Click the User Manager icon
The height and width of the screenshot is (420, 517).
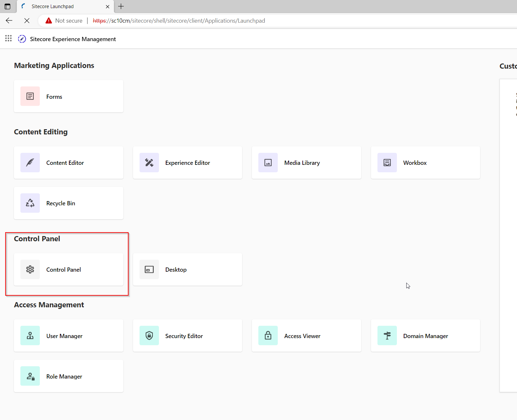pyautogui.click(x=30, y=335)
